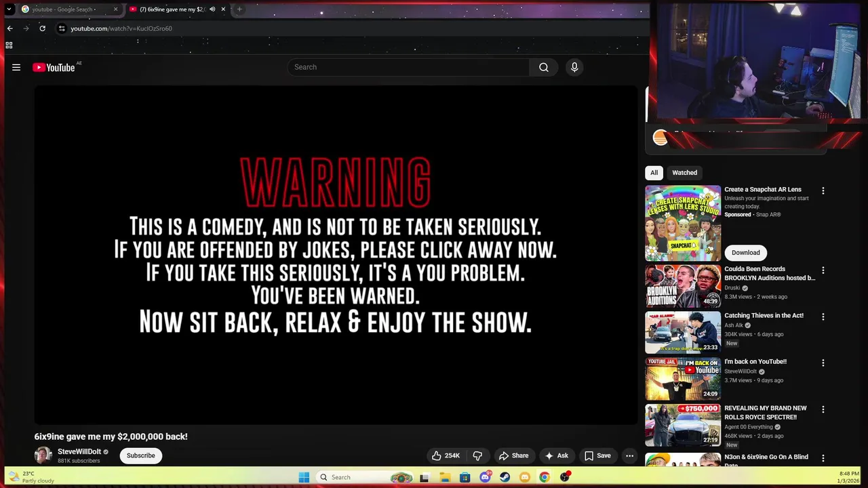This screenshot has width=868, height=488.
Task: Open the Brooklyn Auditions video thumbnail
Action: (x=683, y=286)
